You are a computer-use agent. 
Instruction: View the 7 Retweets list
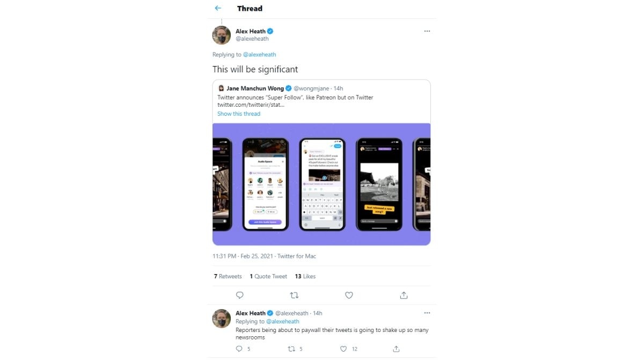click(228, 276)
